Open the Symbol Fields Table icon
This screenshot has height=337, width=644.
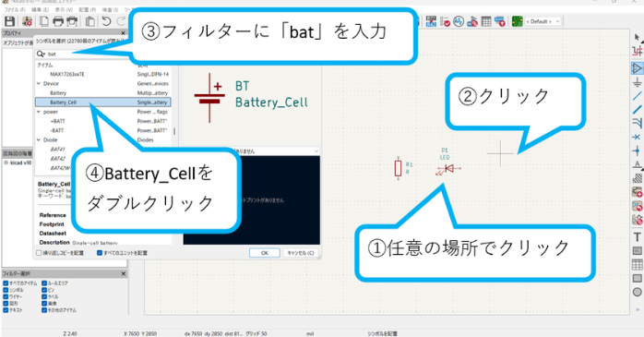pos(486,21)
